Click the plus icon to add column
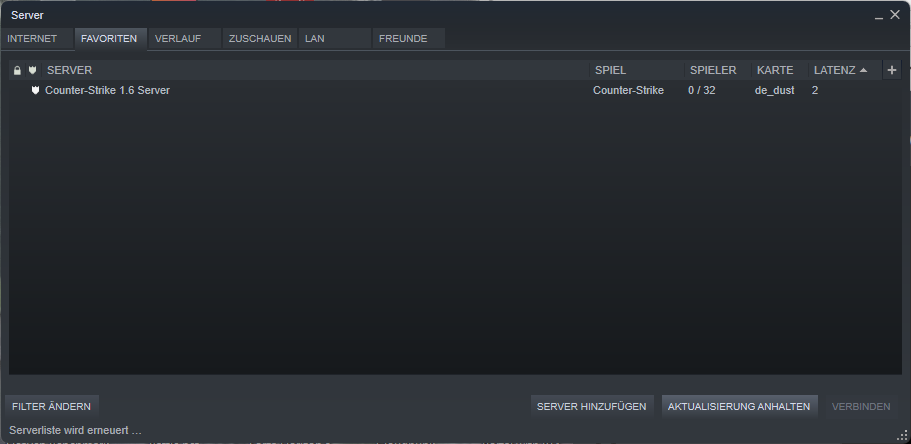The image size is (911, 444). tap(892, 70)
